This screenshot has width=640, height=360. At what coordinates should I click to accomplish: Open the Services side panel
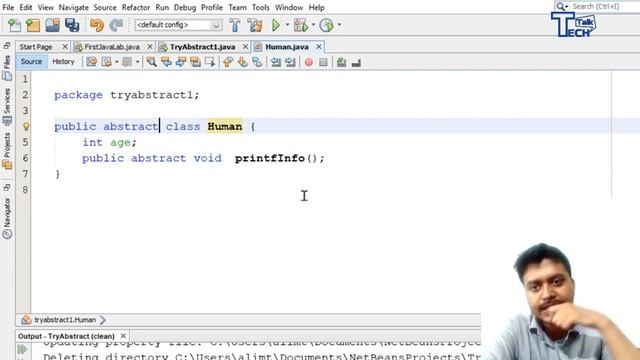7,106
